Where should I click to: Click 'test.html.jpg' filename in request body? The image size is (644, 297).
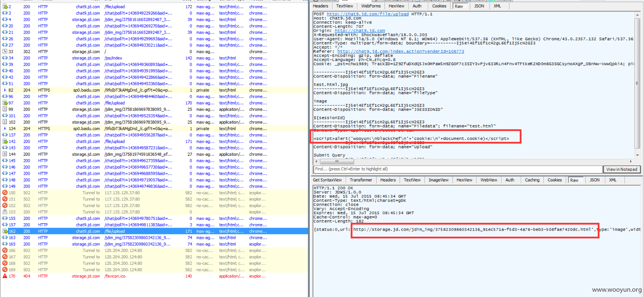(331, 84)
